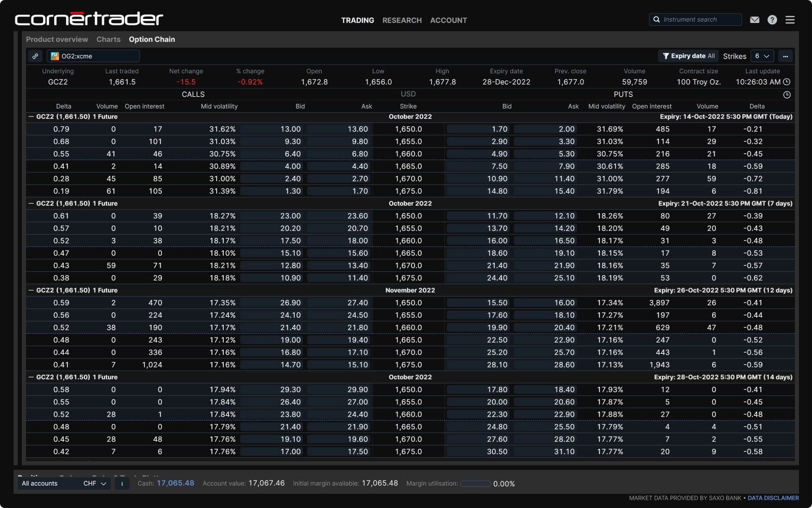Open the three-dot options menu next to Strikes
The height and width of the screenshot is (508, 812).
[x=785, y=56]
